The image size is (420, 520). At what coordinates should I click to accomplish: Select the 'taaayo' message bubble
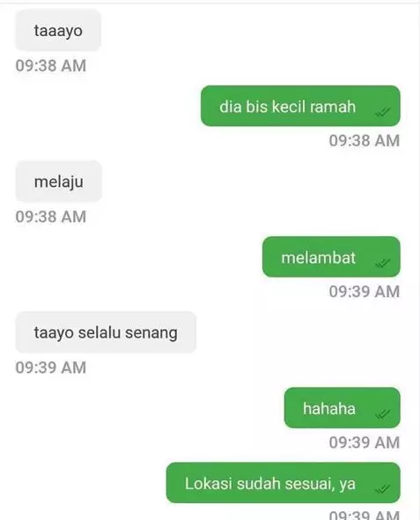(x=58, y=31)
